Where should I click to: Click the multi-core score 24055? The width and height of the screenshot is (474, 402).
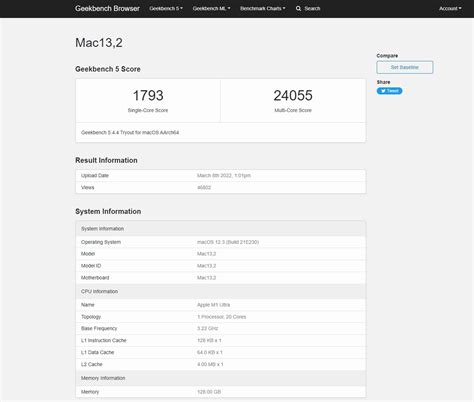(x=293, y=96)
